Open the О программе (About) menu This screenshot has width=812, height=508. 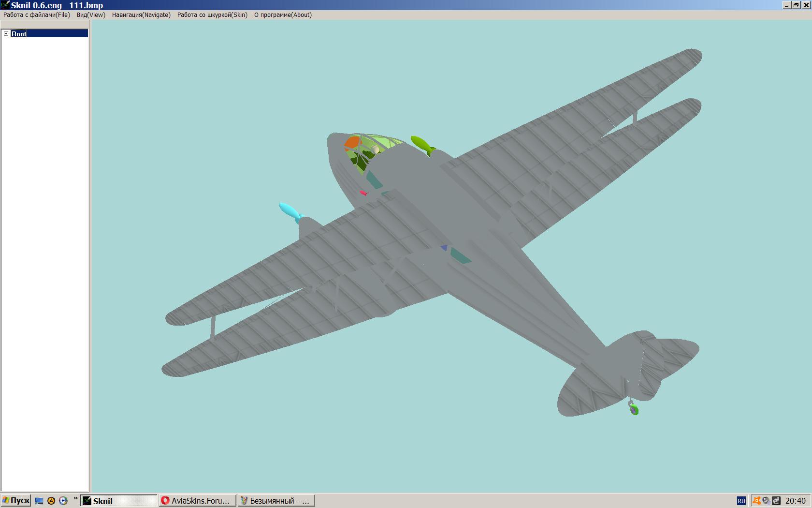coord(283,15)
